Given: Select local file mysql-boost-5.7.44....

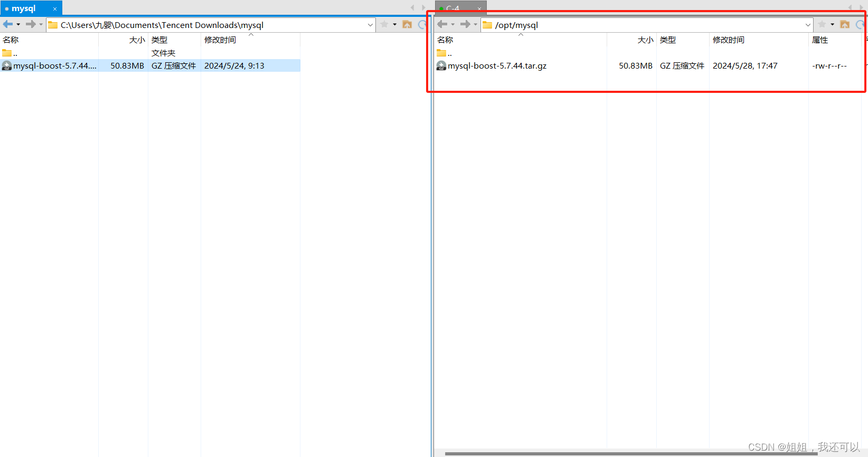Looking at the screenshot, I should point(55,65).
